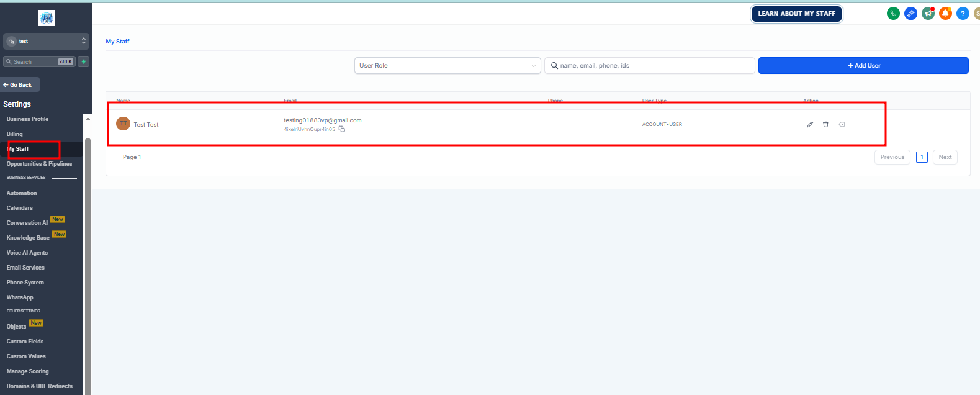The height and width of the screenshot is (395, 980).
Task: Click the agency logo at top left
Action: coord(46,18)
